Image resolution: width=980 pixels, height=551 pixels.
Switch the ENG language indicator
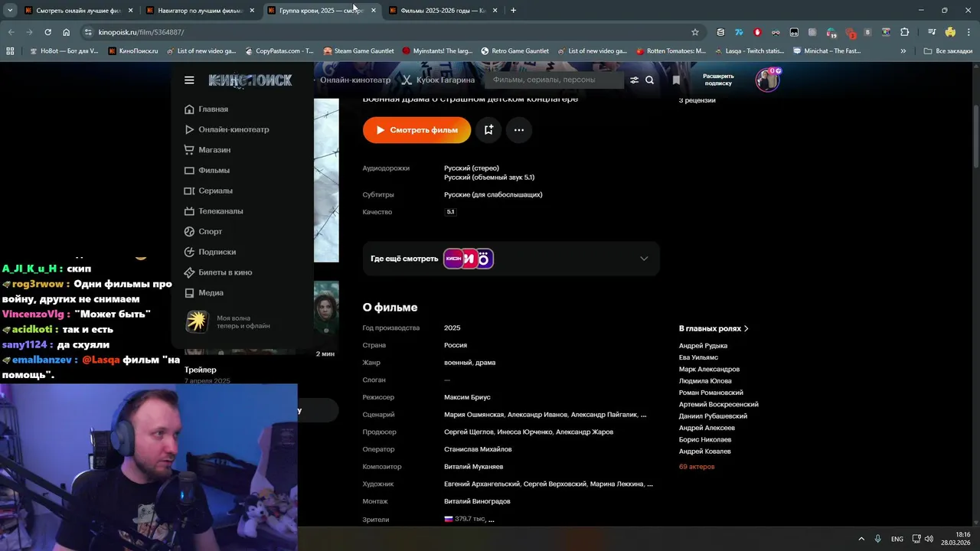tap(897, 539)
